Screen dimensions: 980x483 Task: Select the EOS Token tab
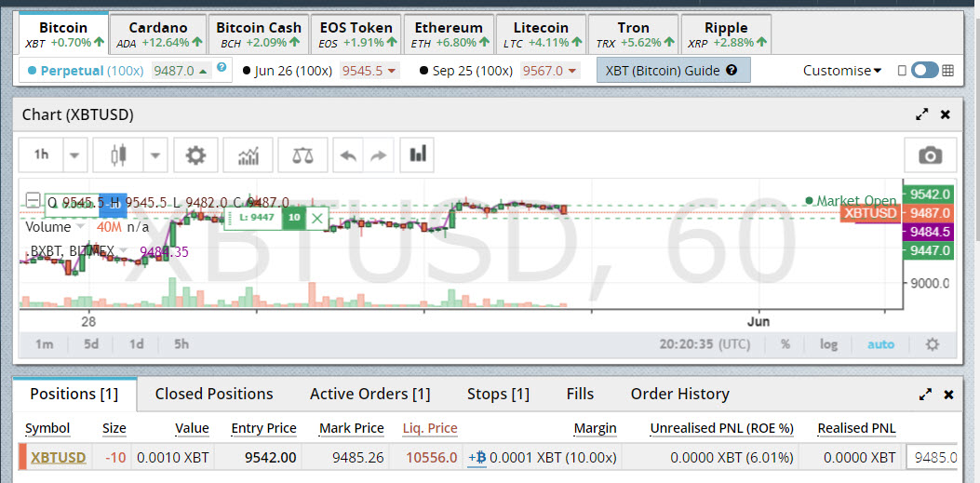(x=356, y=34)
